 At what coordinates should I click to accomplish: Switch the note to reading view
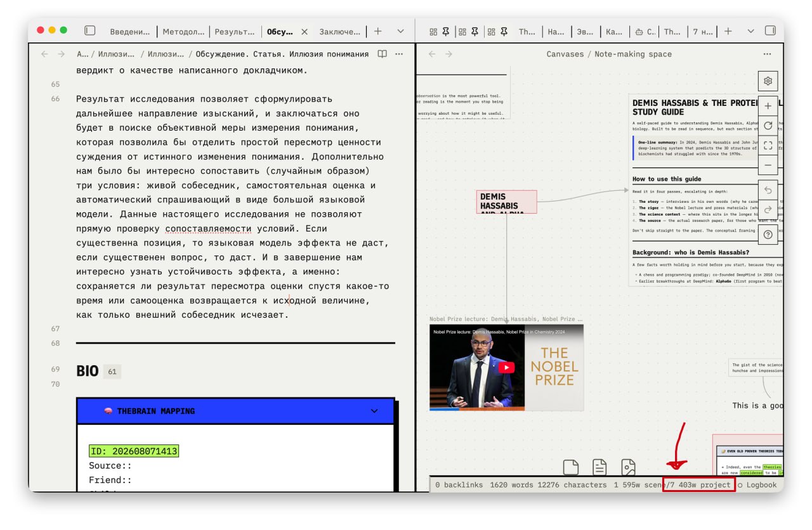(382, 54)
